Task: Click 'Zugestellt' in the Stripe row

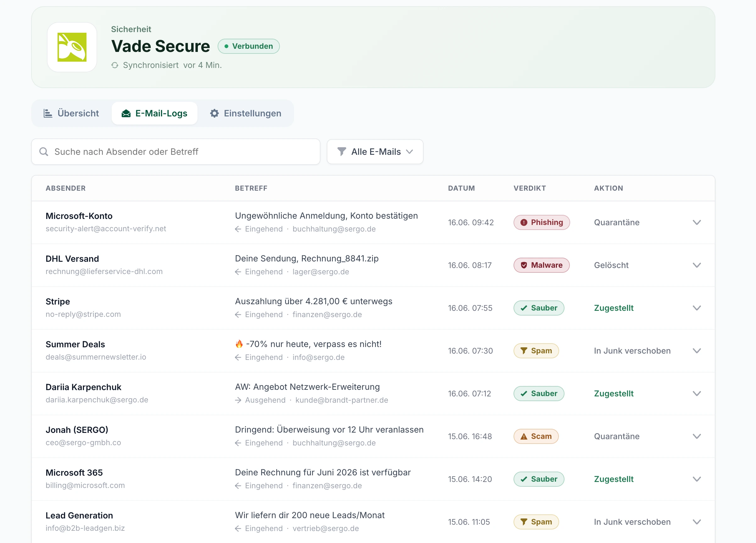Action: coord(614,308)
